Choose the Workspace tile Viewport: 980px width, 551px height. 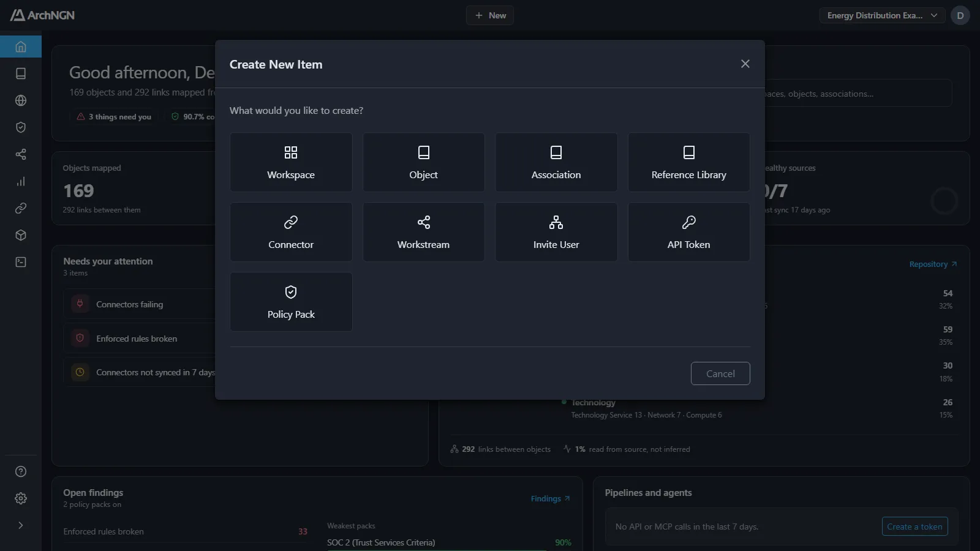tap(291, 162)
